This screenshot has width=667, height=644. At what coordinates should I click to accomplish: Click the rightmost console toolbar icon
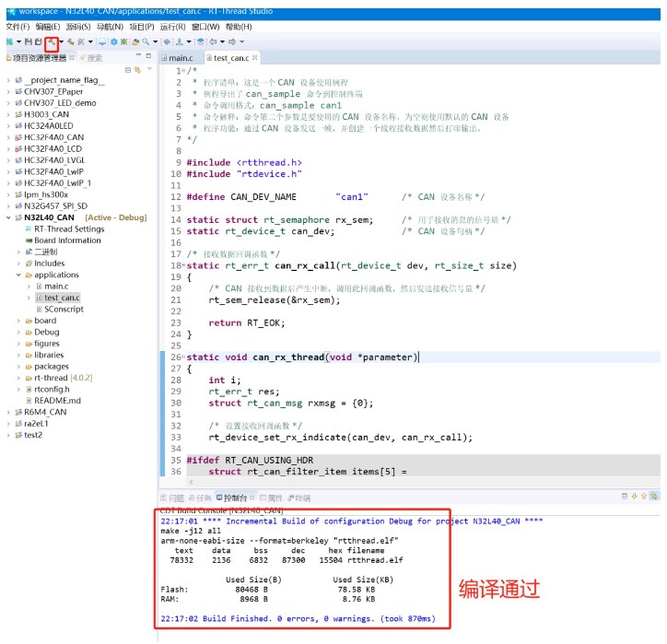point(654,496)
